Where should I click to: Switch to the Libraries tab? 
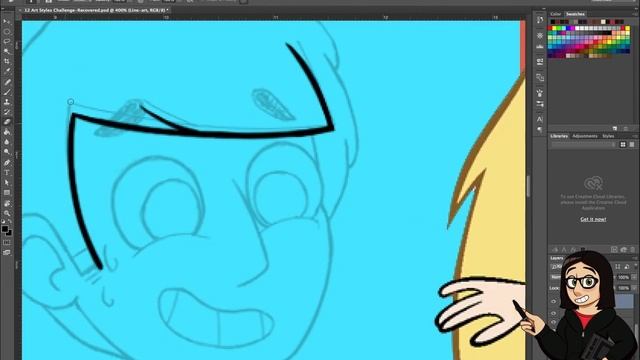coord(559,136)
